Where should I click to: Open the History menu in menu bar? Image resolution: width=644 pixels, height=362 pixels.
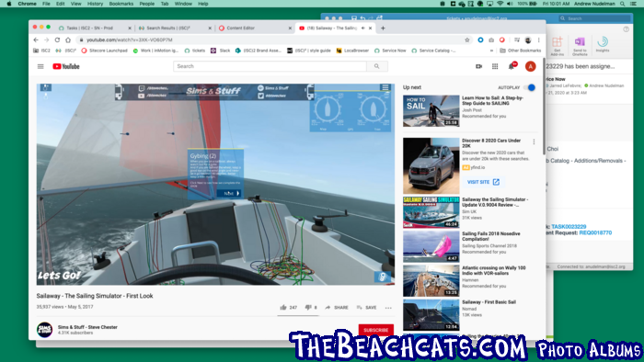[95, 4]
